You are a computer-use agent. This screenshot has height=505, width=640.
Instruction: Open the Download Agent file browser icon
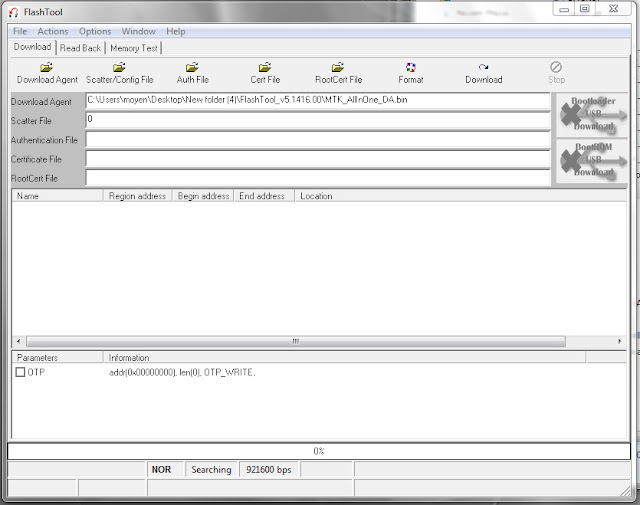47,67
